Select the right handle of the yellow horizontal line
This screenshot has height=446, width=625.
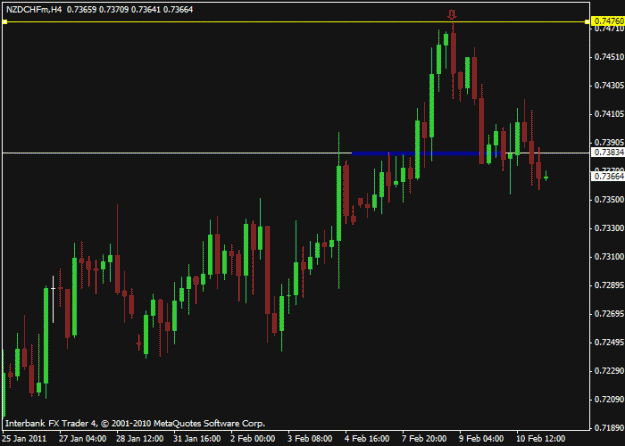click(x=587, y=22)
